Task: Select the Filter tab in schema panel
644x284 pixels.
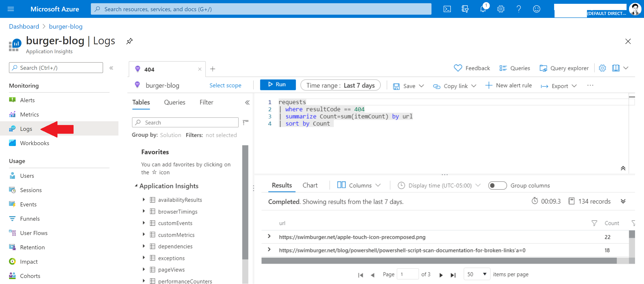Action: coord(206,102)
